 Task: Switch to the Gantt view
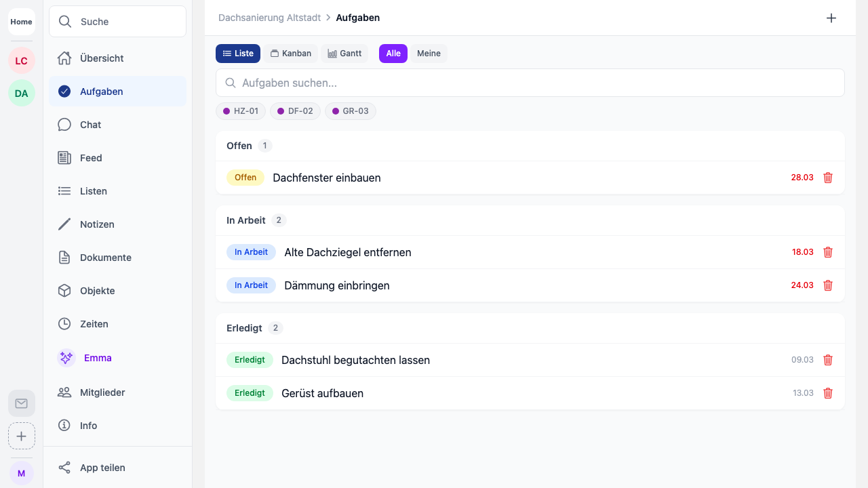pyautogui.click(x=344, y=53)
